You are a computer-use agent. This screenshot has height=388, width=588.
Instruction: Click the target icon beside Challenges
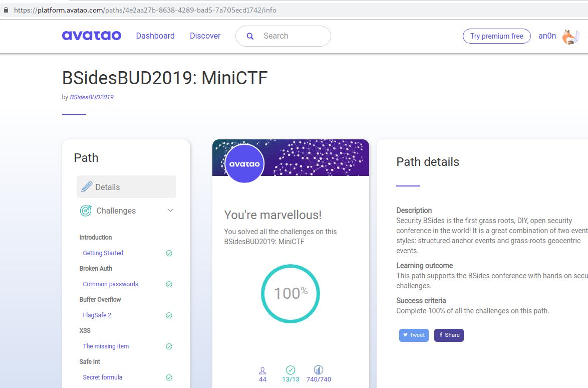(86, 211)
